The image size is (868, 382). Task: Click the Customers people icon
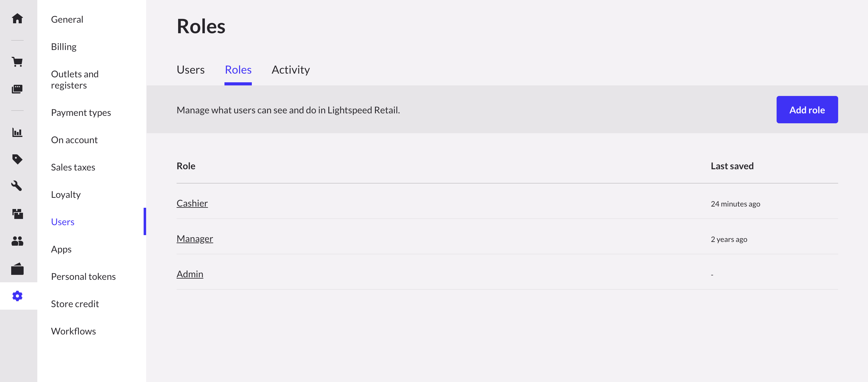17,241
